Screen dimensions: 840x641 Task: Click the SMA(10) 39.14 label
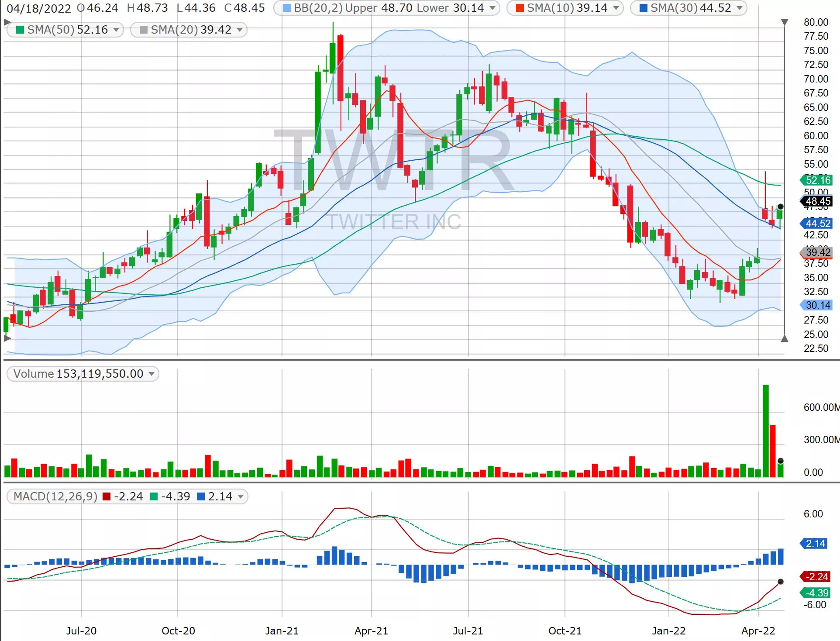[567, 8]
